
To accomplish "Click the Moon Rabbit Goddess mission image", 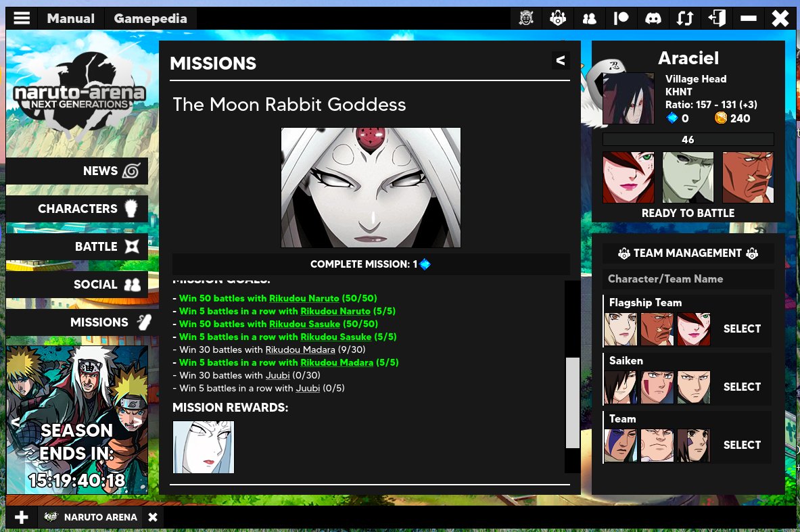I will click(x=371, y=188).
